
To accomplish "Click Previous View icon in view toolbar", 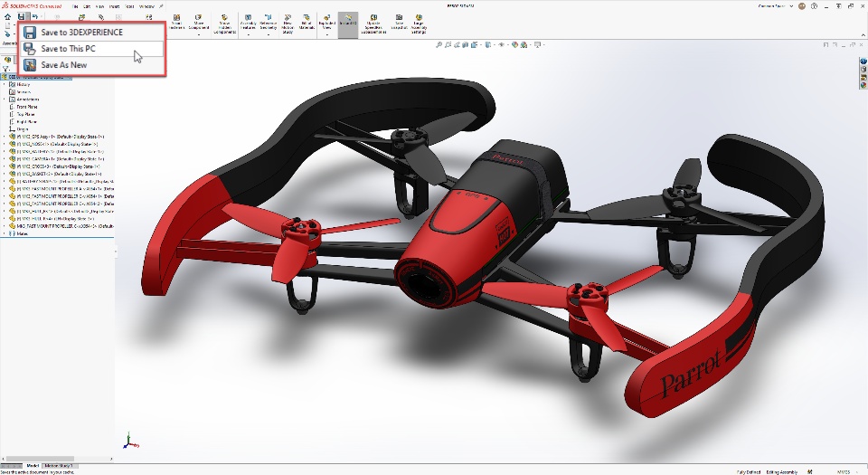I will point(457,45).
